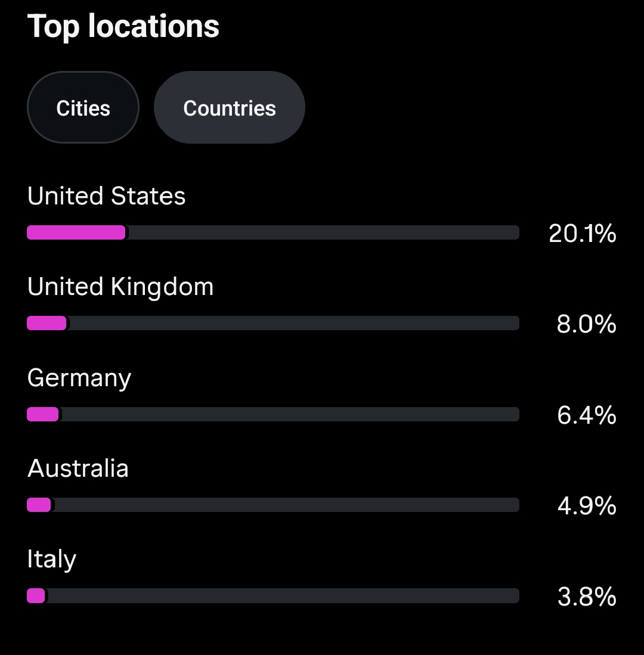Tap the pink fill of United Kingdom bar
The height and width of the screenshot is (655, 644).
[x=47, y=323]
